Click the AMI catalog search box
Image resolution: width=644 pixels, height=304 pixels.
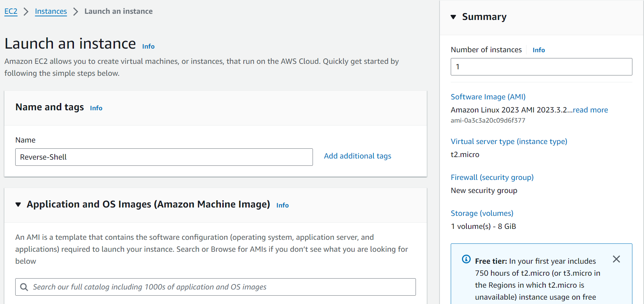point(221,287)
